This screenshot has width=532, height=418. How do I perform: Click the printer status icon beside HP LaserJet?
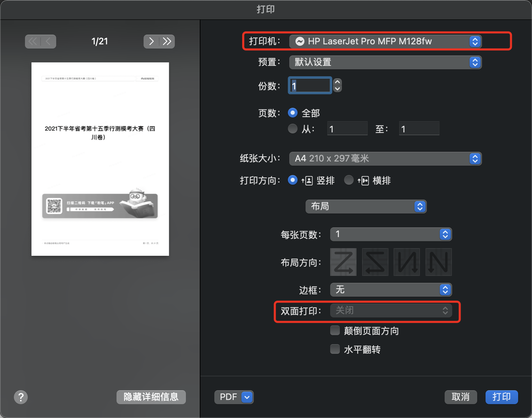click(300, 42)
